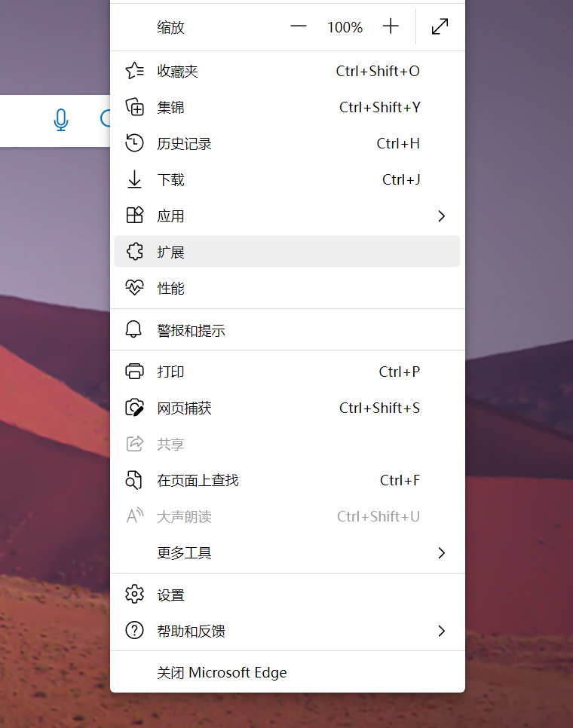Open the Extensions puzzle icon (扩展)
Viewport: 573px width, 728px height.
(135, 252)
